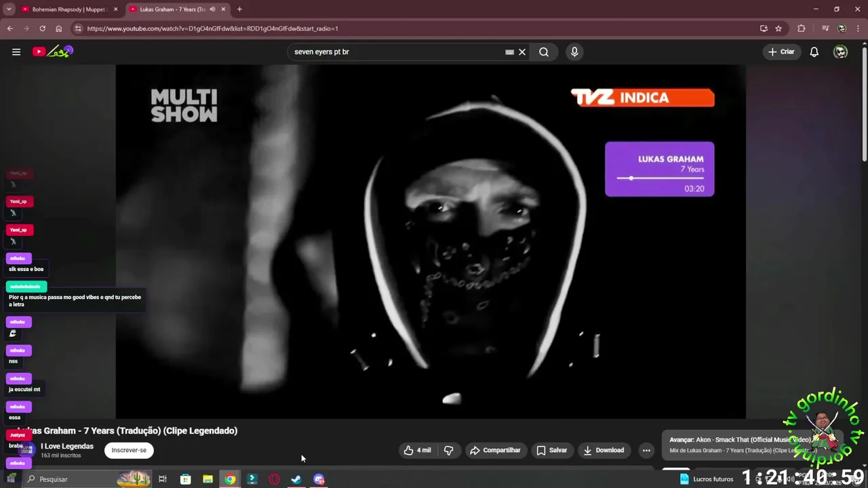Open Chrome three-dot menu
The width and height of the screenshot is (868, 488).
[x=858, y=28]
